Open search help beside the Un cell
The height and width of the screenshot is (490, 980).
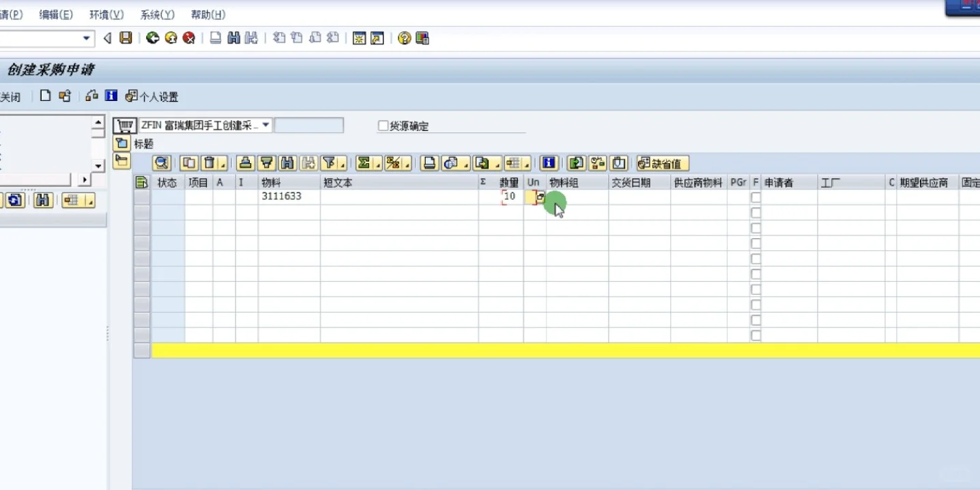click(x=541, y=197)
